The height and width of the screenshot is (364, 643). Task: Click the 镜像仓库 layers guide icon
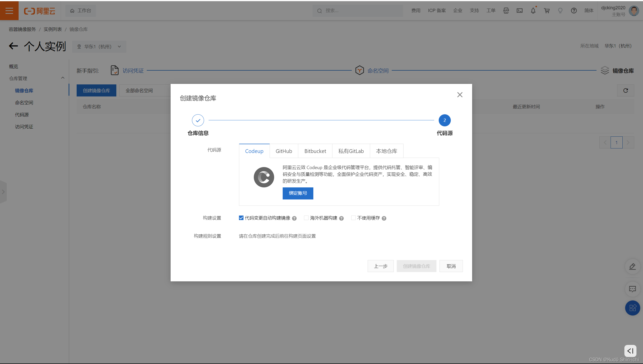(x=605, y=70)
